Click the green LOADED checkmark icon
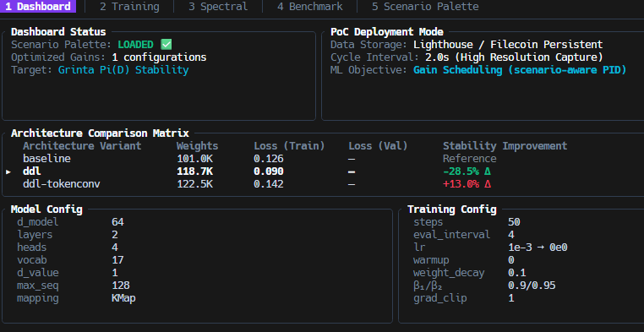The width and height of the screenshot is (644, 332). tap(166, 44)
